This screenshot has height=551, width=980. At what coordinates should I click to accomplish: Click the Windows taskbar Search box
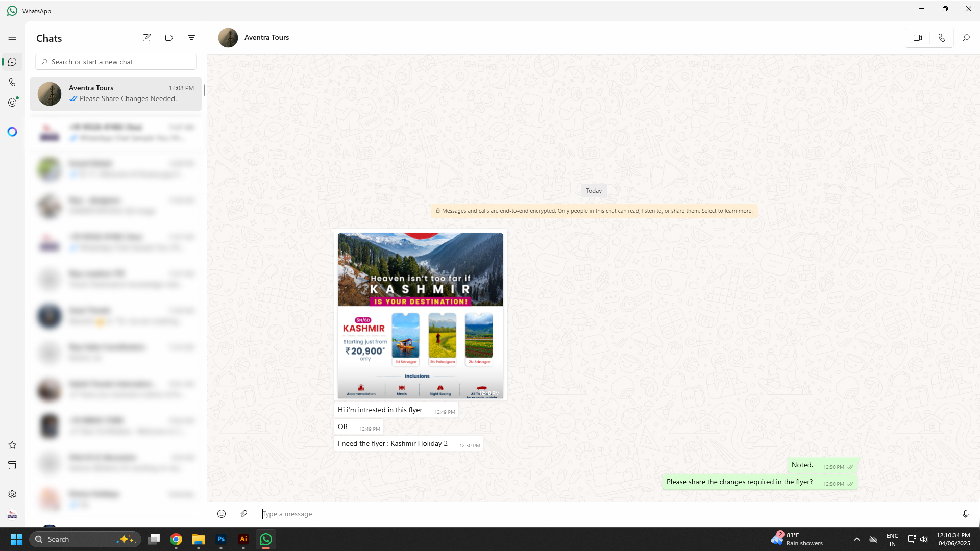85,539
